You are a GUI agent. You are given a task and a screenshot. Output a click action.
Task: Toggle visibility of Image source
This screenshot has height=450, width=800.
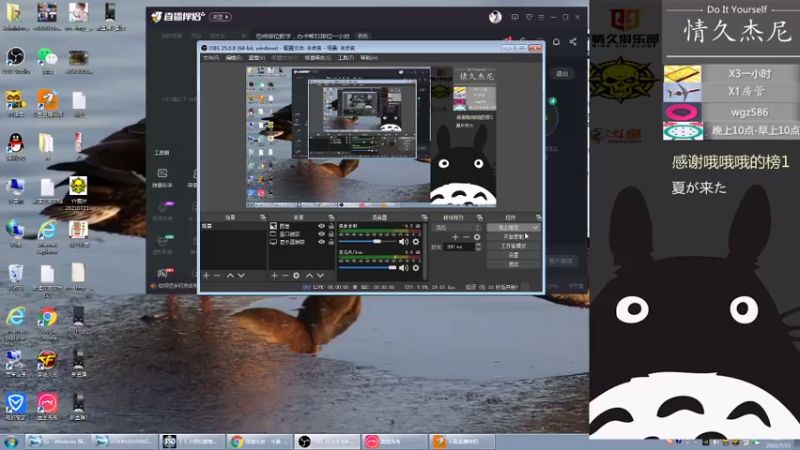pyautogui.click(x=321, y=226)
